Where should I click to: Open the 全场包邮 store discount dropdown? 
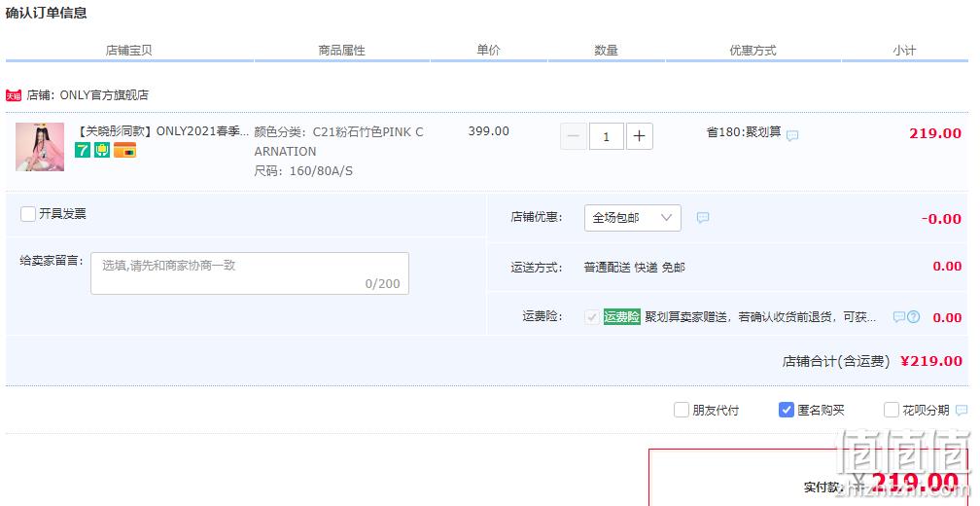click(633, 218)
